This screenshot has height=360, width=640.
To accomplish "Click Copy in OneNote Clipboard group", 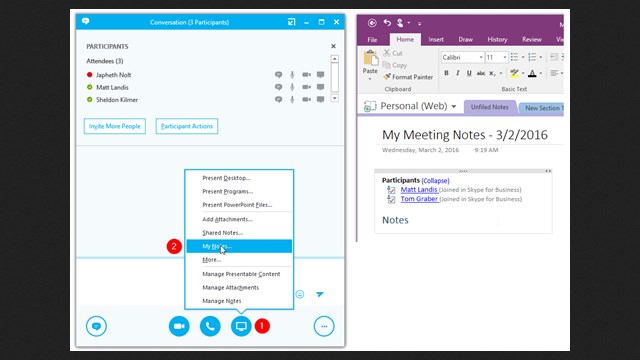I will click(x=395, y=65).
